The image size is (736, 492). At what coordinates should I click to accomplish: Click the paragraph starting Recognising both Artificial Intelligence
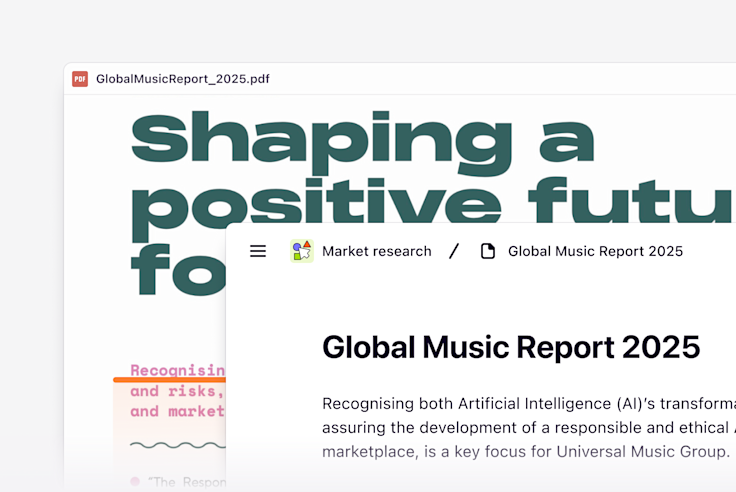coord(529,427)
